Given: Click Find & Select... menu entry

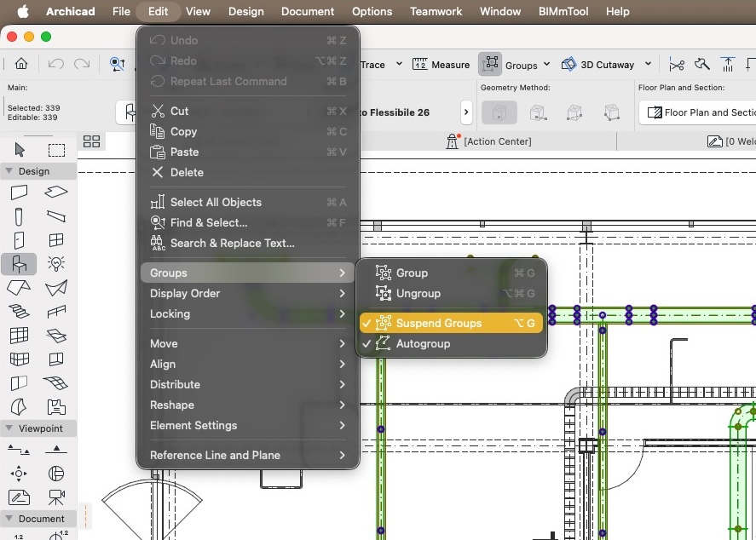Looking at the screenshot, I should pyautogui.click(x=248, y=222).
